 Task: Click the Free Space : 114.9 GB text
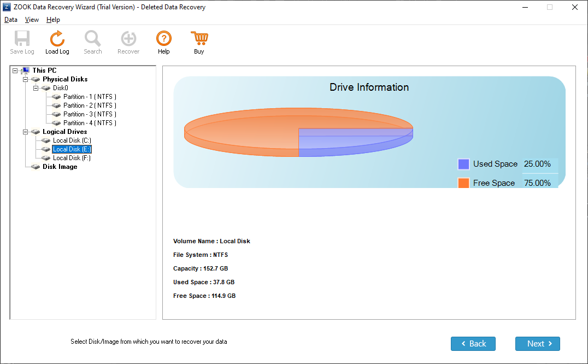tap(204, 296)
